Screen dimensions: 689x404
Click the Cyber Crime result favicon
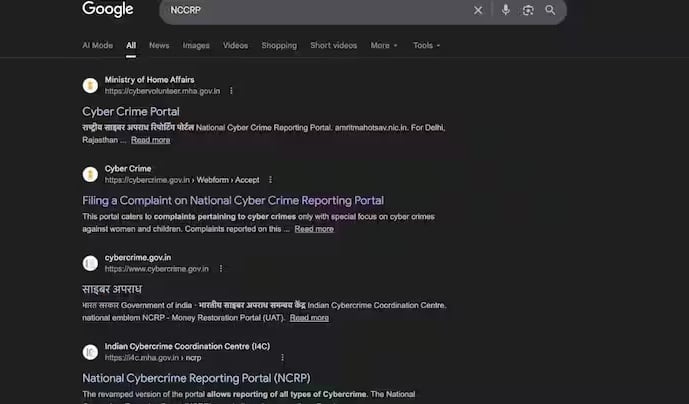(90, 174)
